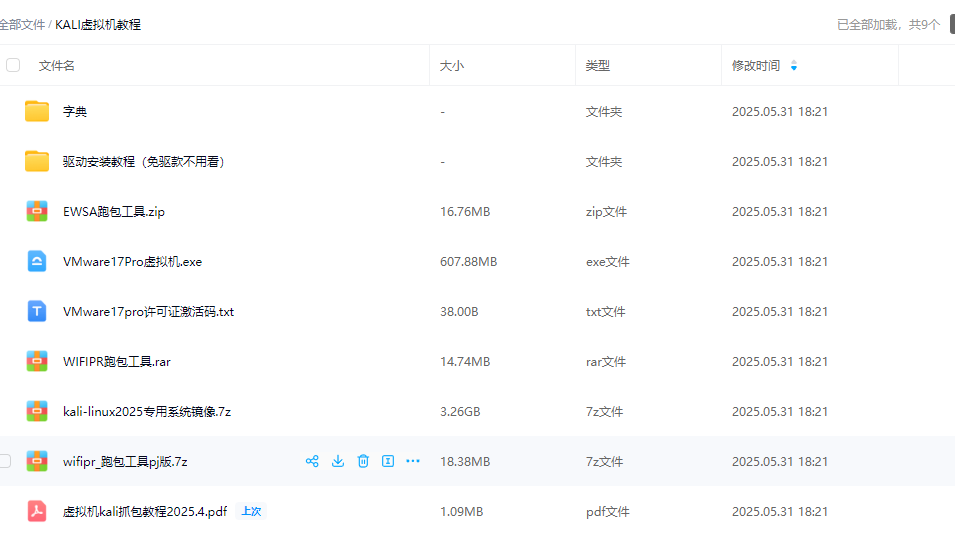Click the KALI虚拟机教程 breadcrumb item
The image size is (955, 558).
pos(98,24)
